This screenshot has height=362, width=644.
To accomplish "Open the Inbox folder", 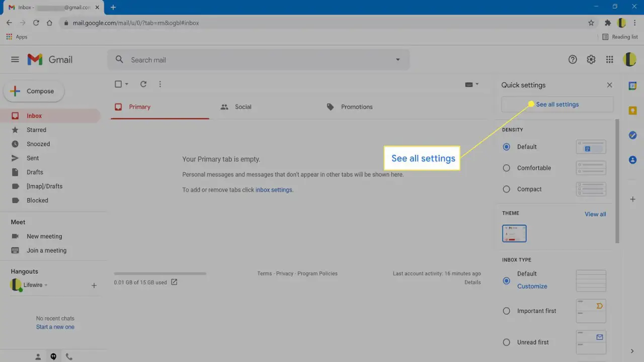I will click(x=50, y=116).
